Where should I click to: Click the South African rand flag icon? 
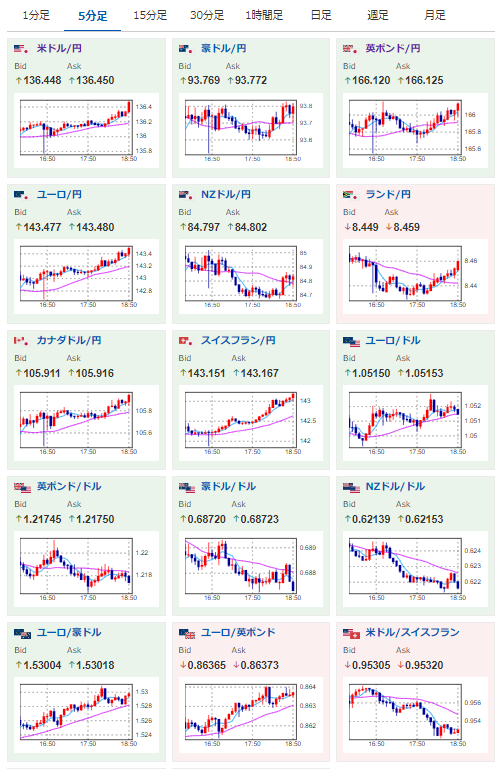tap(350, 195)
